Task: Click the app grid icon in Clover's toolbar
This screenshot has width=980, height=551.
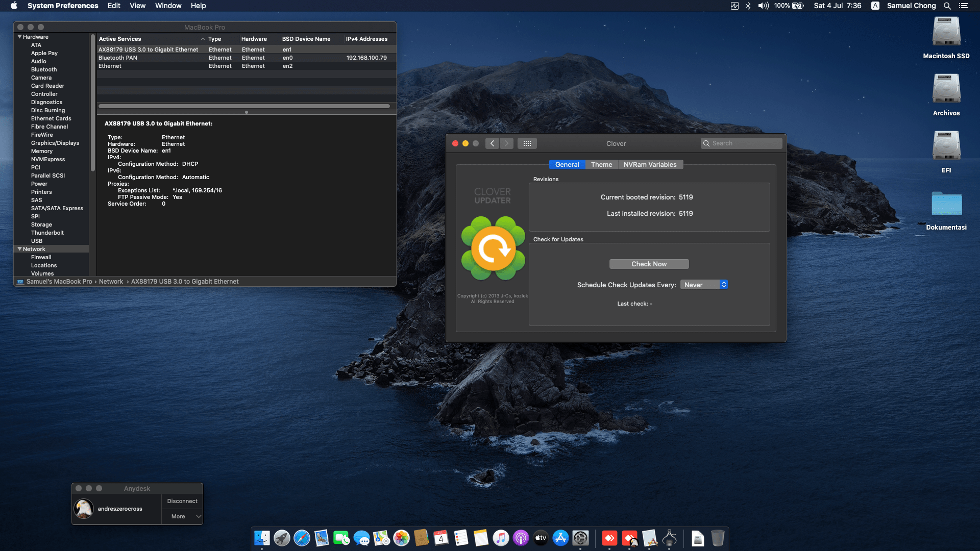Action: (x=527, y=143)
